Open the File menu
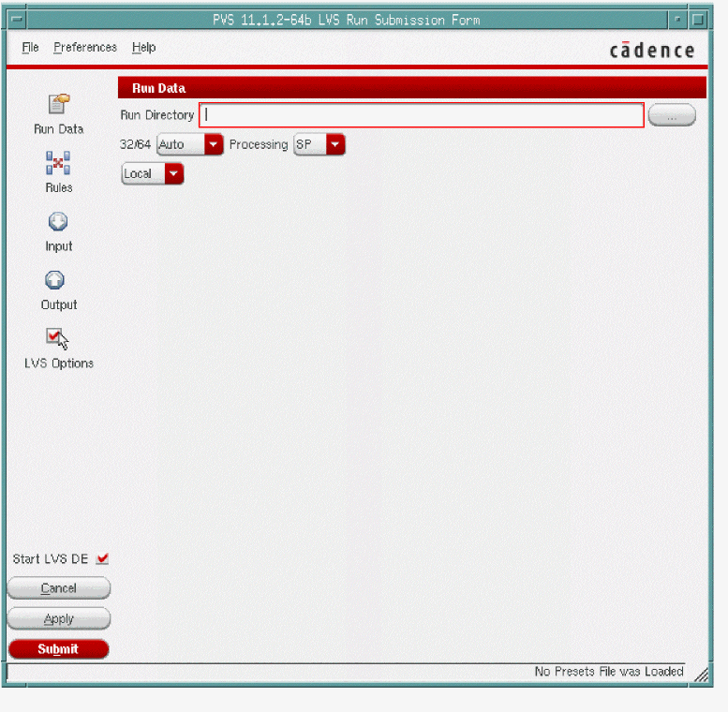 point(30,48)
